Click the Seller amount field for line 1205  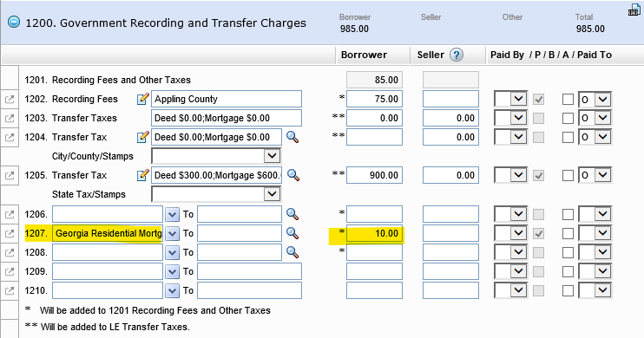click(450, 175)
